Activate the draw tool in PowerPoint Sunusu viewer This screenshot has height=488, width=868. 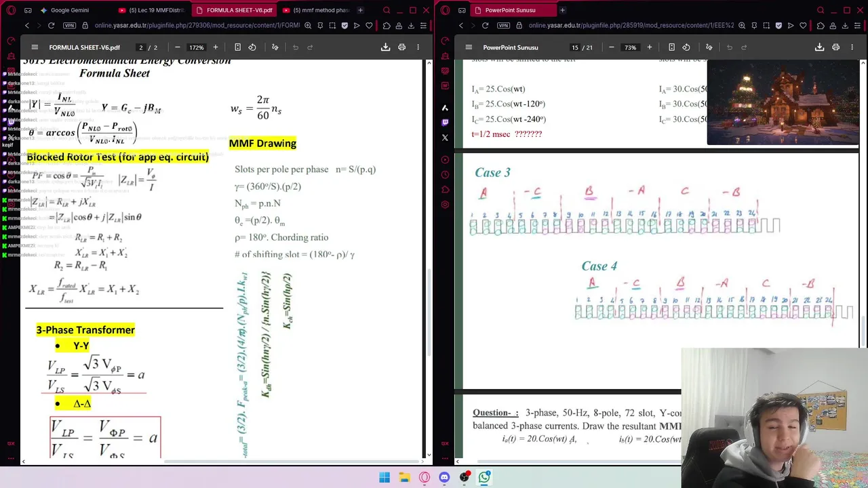click(x=709, y=47)
